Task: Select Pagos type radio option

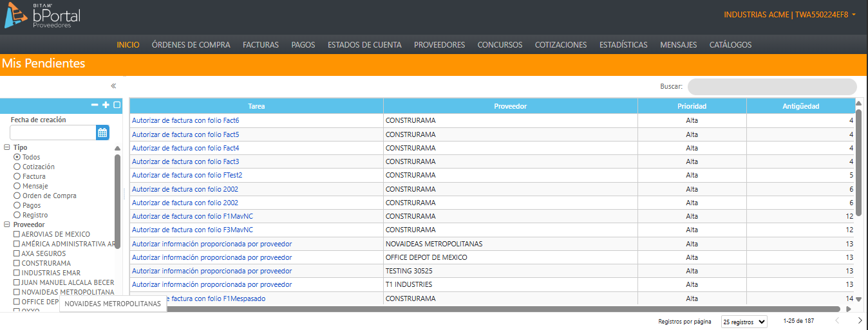Action: pos(17,205)
